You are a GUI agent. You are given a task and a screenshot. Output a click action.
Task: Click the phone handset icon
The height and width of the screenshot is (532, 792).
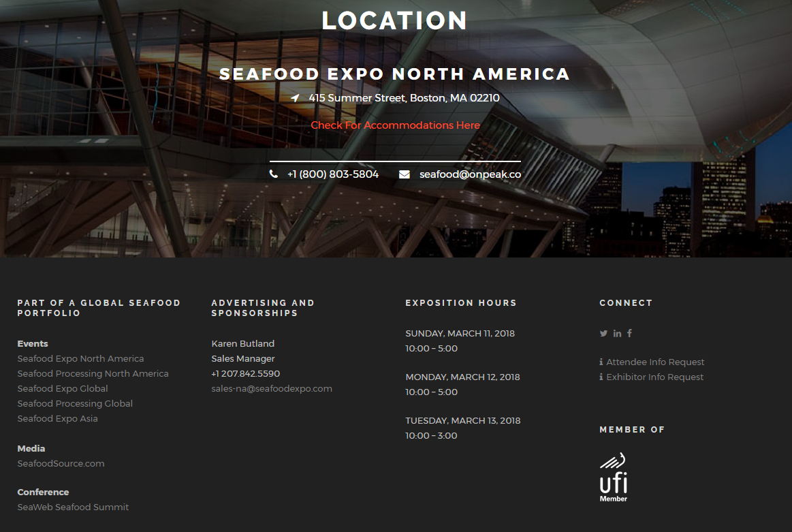point(273,174)
